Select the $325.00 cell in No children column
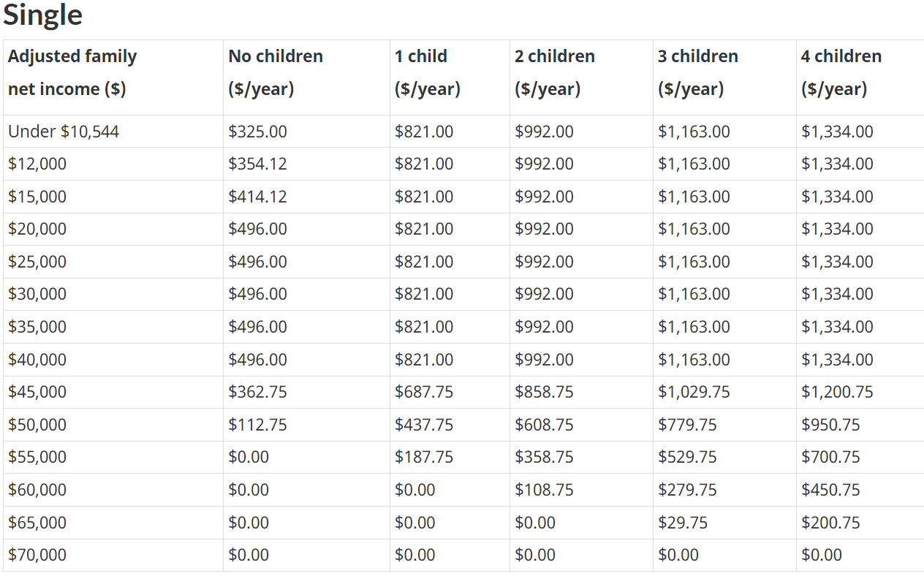This screenshot has height=576, width=924. pos(257,132)
